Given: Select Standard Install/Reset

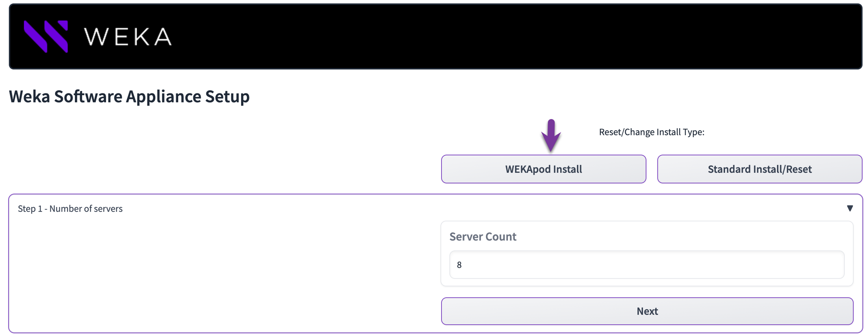Looking at the screenshot, I should click(x=759, y=169).
